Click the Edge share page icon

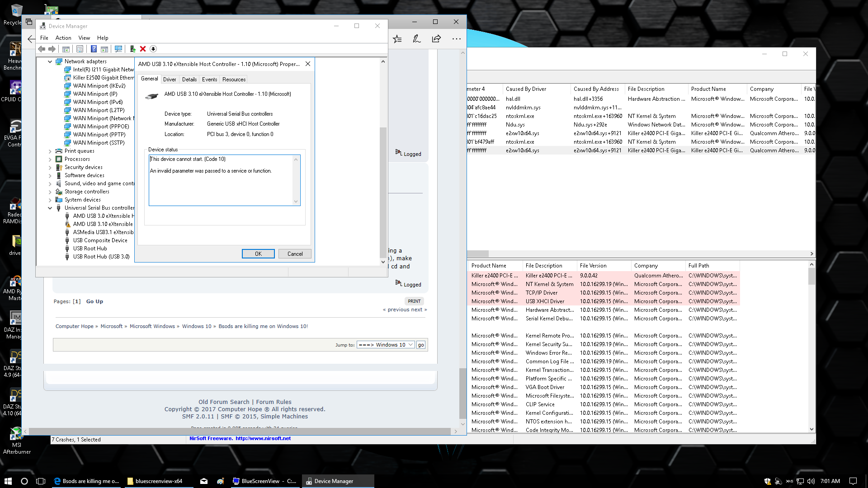click(436, 39)
